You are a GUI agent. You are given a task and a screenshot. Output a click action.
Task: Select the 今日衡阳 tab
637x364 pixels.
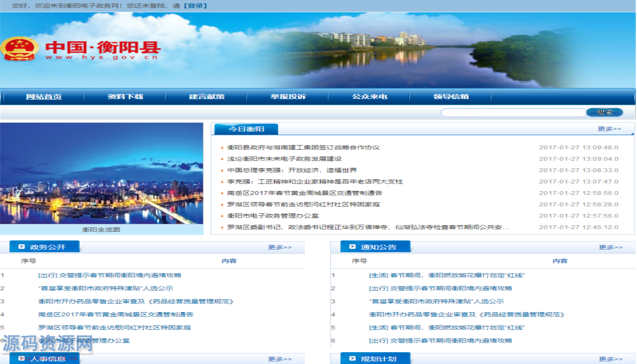tap(246, 129)
